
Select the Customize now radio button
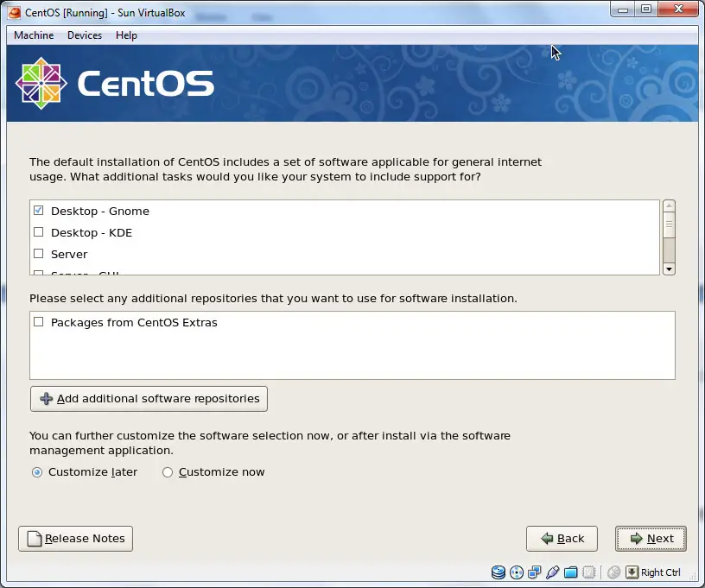pyautogui.click(x=168, y=472)
